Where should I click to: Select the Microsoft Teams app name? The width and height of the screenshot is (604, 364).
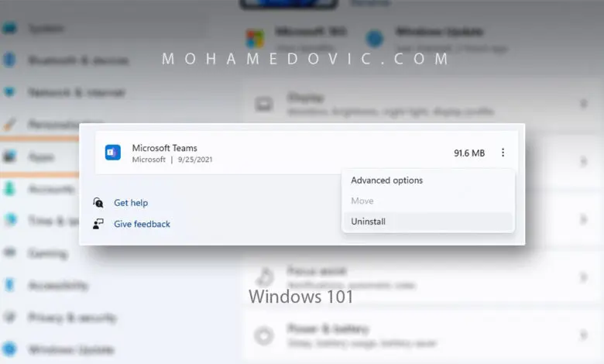pos(164,148)
